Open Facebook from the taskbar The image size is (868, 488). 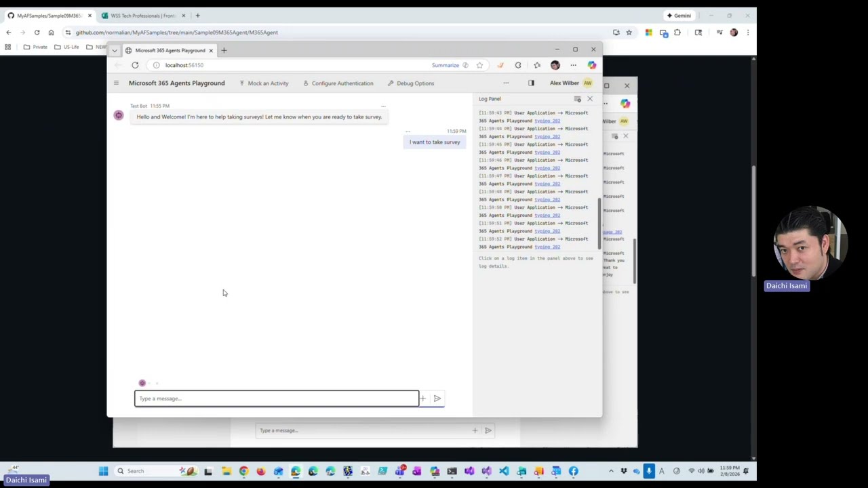pyautogui.click(x=573, y=471)
